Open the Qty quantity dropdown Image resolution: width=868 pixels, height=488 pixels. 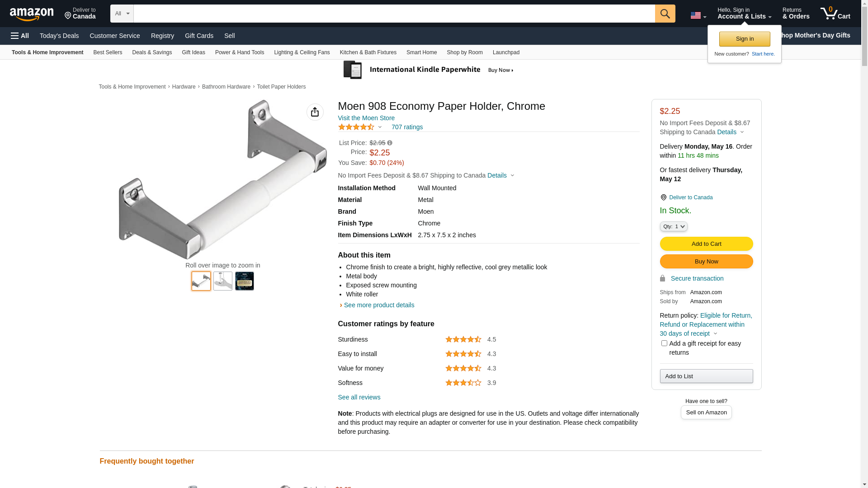pos(674,226)
